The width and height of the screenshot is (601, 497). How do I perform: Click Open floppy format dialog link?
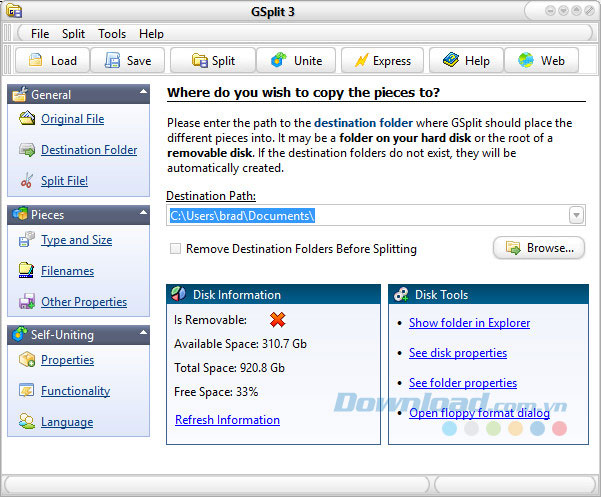coord(479,413)
